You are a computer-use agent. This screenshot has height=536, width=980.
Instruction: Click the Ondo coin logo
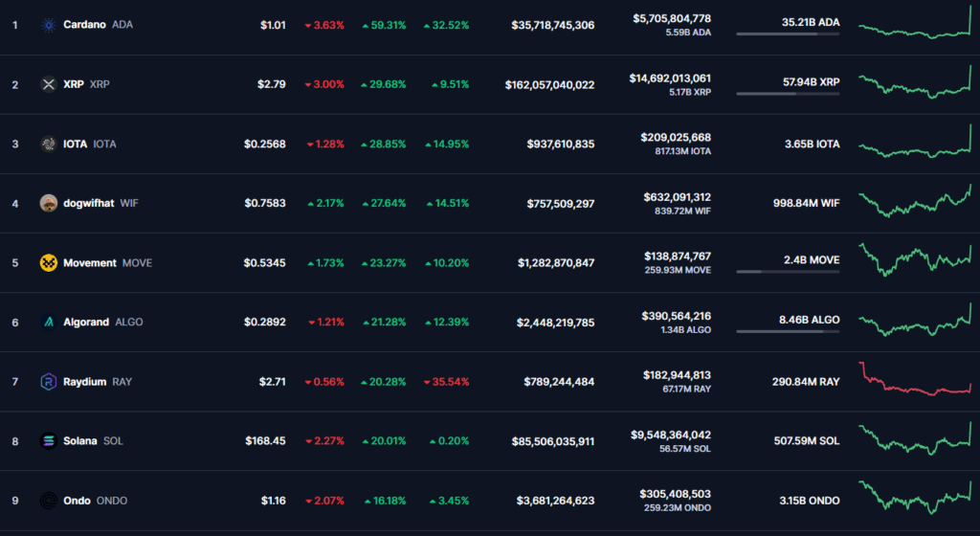click(48, 501)
